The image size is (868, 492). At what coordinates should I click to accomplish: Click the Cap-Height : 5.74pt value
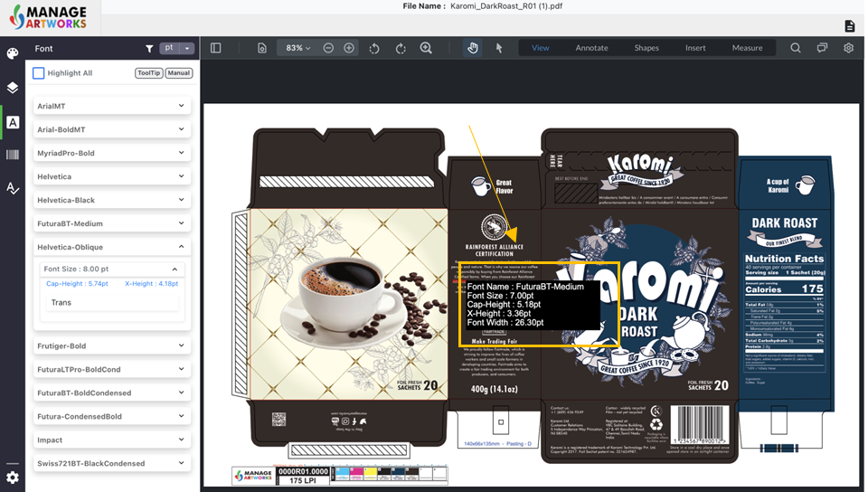click(77, 283)
